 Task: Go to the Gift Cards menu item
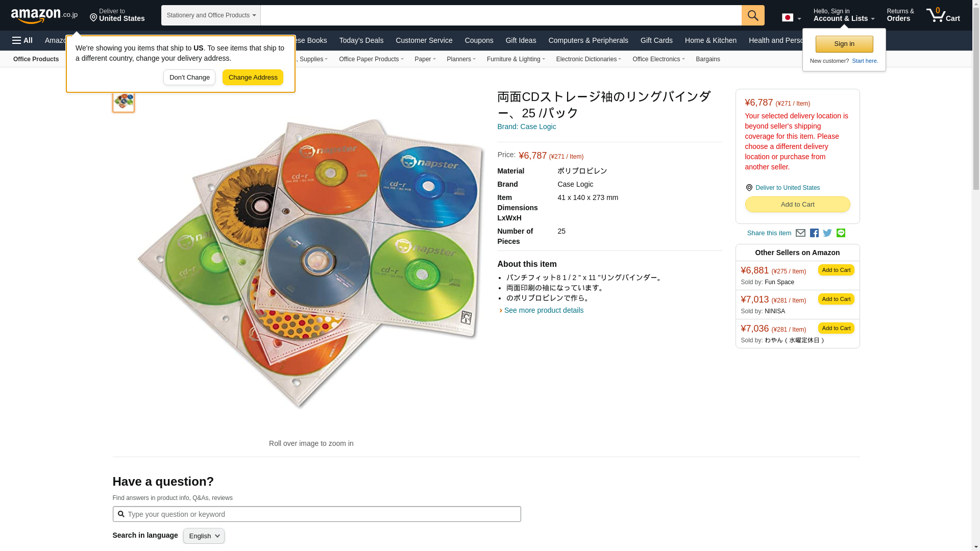(656, 40)
